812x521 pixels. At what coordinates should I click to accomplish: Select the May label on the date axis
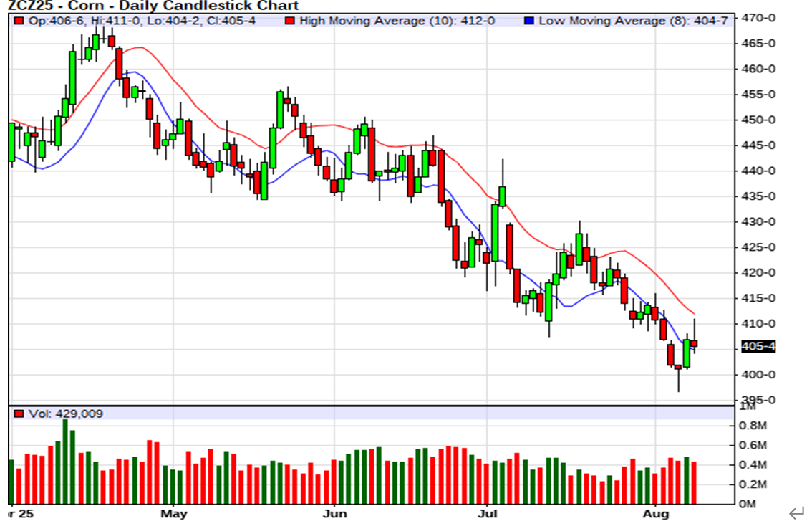174,514
